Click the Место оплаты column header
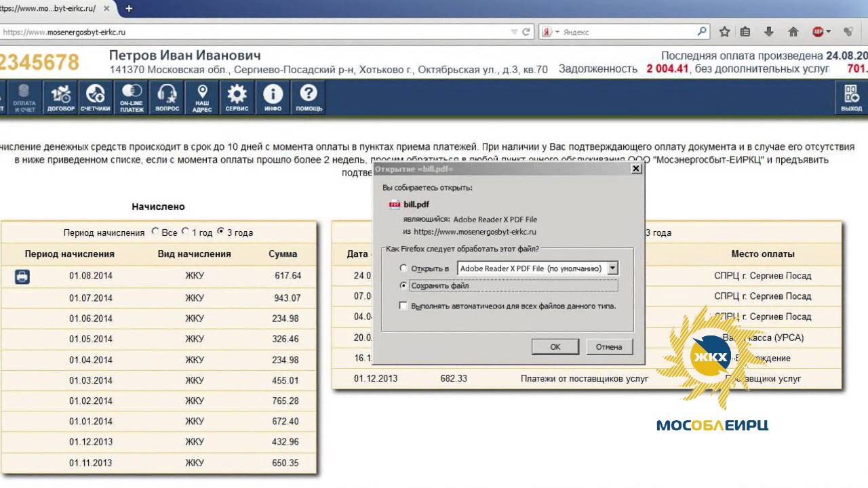The width and height of the screenshot is (868, 488). (x=763, y=254)
